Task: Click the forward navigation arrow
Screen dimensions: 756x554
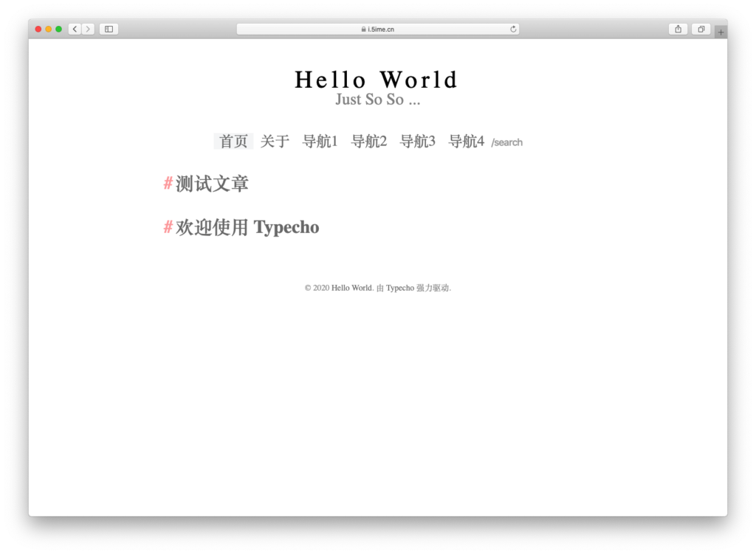Action: tap(88, 29)
